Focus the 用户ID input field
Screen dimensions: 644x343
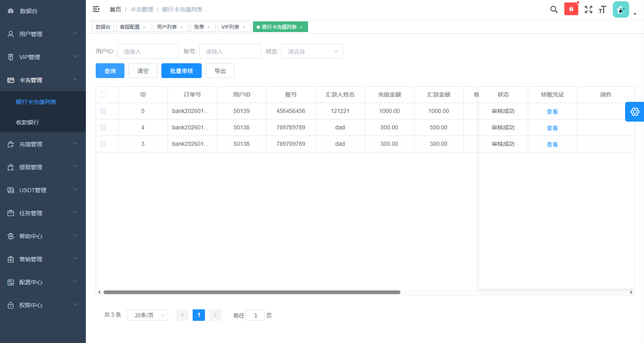click(147, 51)
